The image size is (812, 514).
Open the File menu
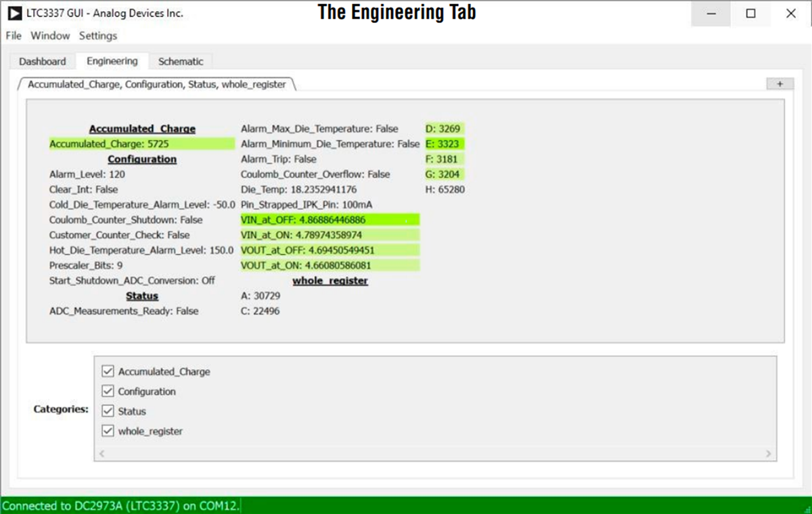pos(14,36)
